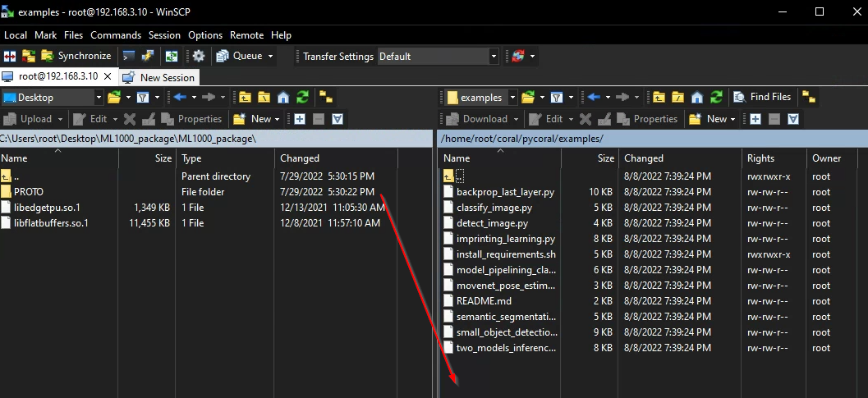Click remote panel New button
The height and width of the screenshot is (398, 868).
click(709, 119)
